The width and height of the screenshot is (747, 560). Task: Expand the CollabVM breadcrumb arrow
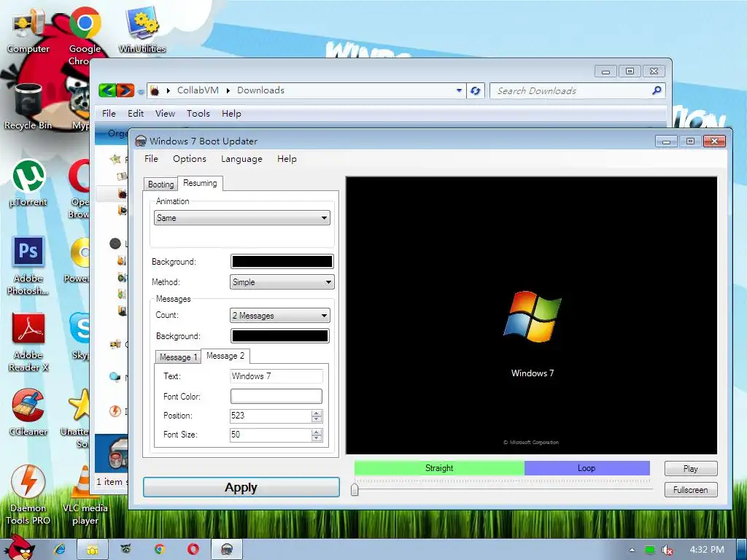click(x=228, y=90)
